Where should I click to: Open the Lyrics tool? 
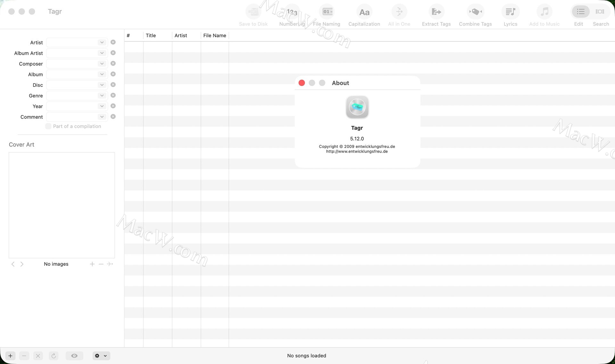510,12
